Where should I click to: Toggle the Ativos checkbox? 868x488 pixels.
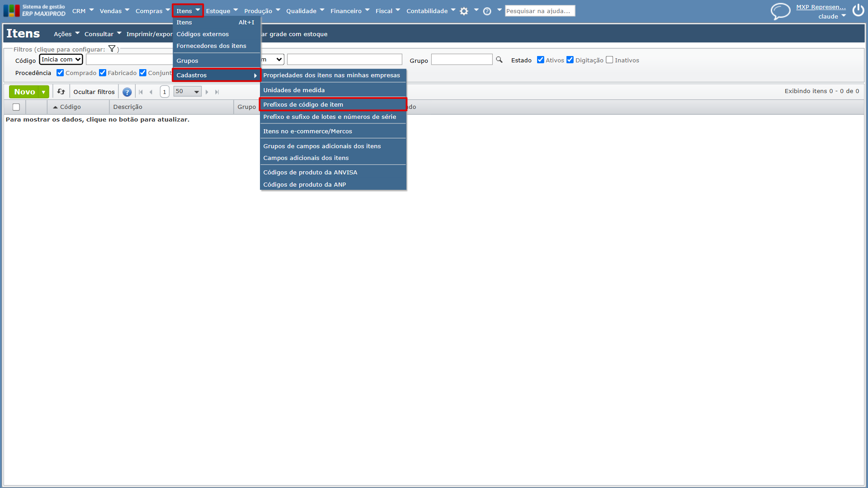(x=540, y=60)
